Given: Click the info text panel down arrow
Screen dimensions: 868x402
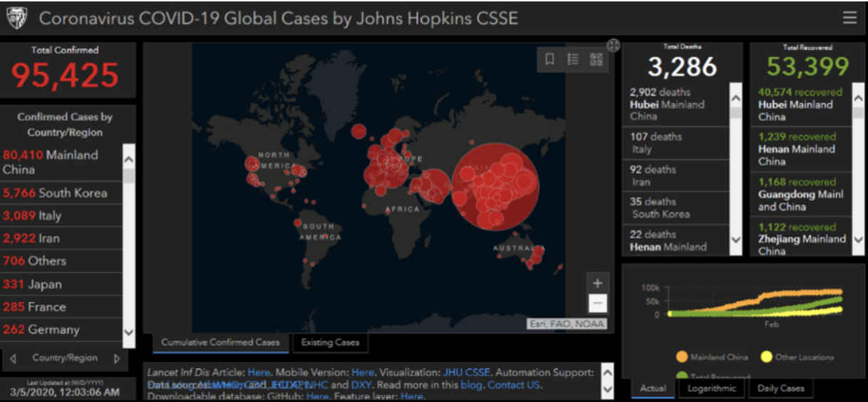Looking at the screenshot, I should point(607,389).
